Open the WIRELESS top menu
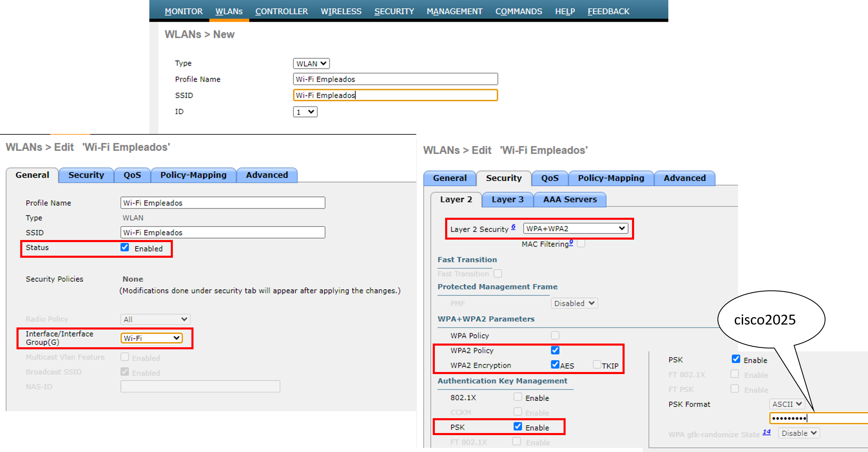868x452 pixels. [341, 11]
